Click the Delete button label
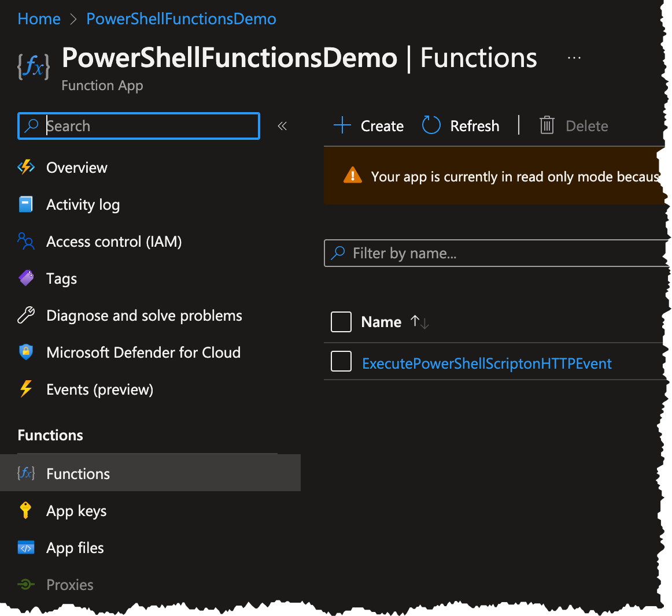This screenshot has width=672, height=616. click(587, 126)
